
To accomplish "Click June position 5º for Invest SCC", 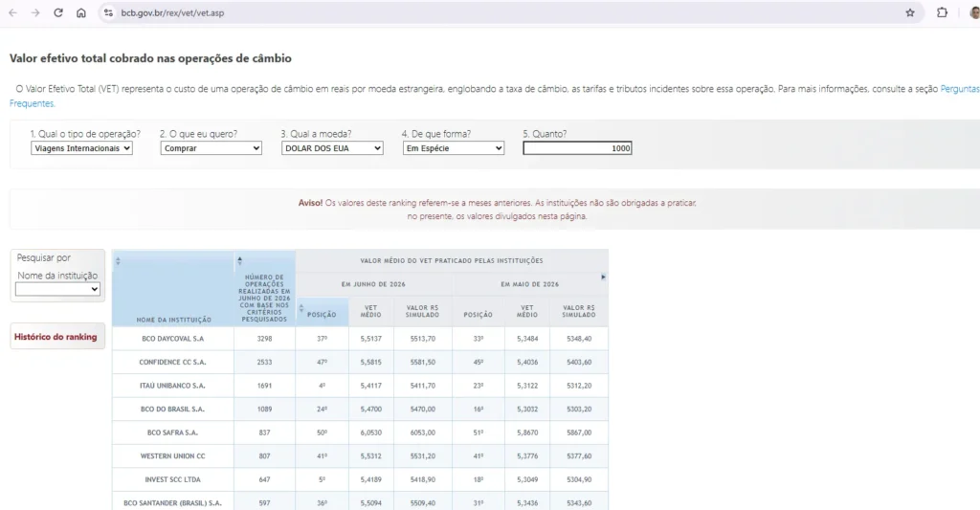I will click(x=322, y=479).
